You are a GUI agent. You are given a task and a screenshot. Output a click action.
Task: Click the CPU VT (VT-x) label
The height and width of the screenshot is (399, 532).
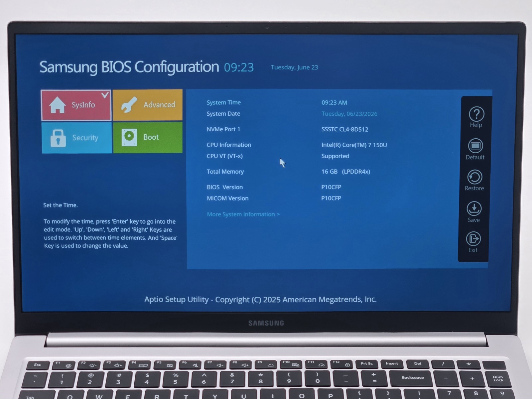coord(224,156)
